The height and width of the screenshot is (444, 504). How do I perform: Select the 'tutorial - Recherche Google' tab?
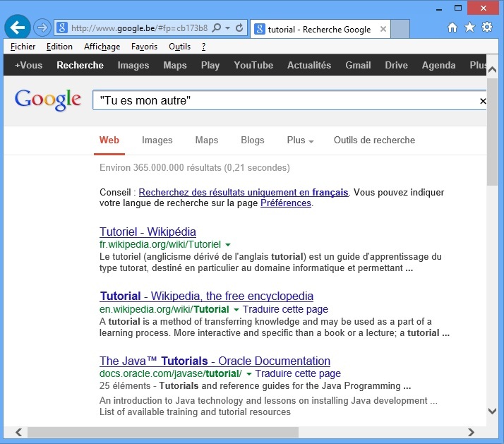coord(320,29)
